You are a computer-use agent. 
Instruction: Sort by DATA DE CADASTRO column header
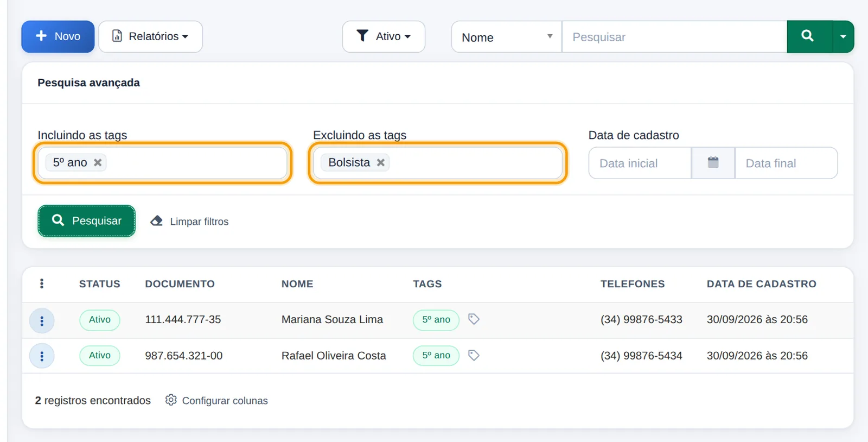click(x=762, y=284)
